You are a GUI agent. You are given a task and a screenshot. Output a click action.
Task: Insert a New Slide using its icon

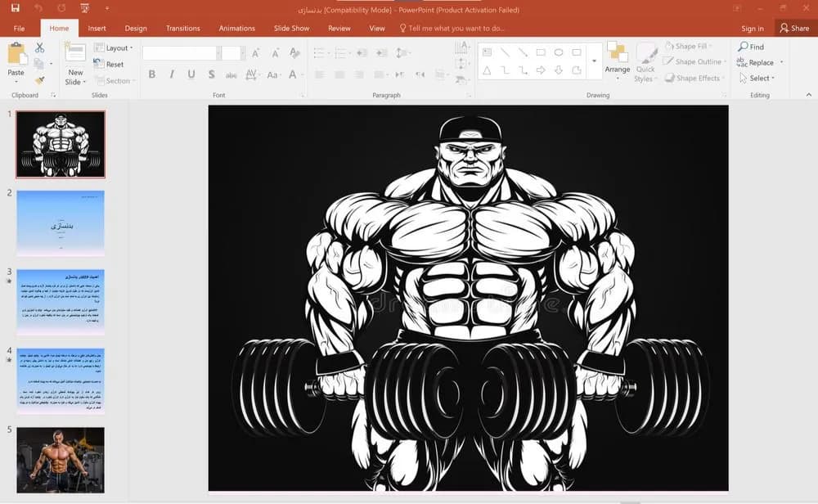click(75, 53)
